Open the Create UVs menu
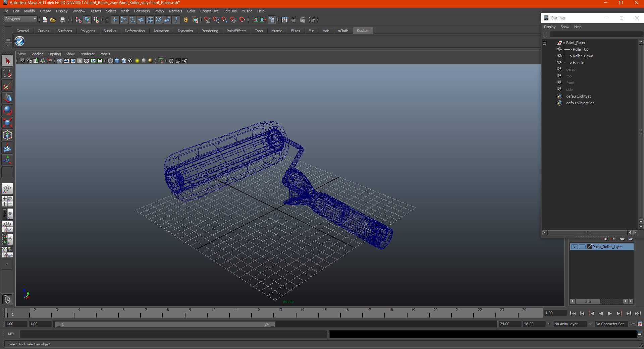This screenshot has width=644, height=349. pos(209,11)
